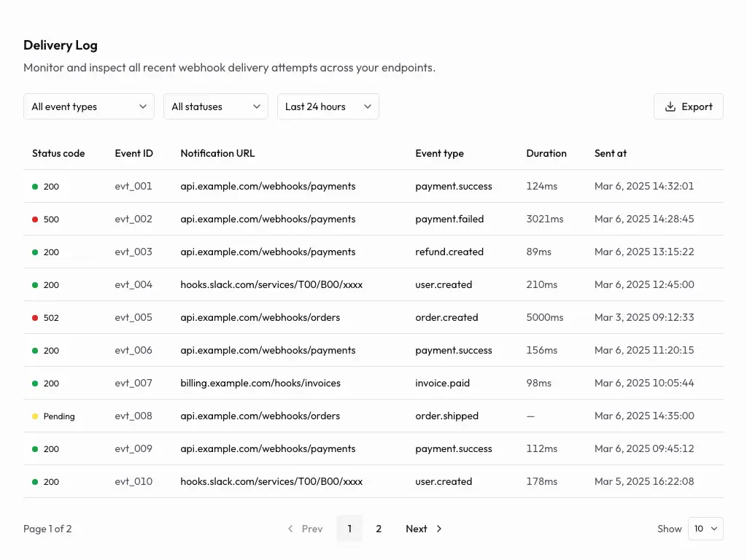Viewport: 747px width, 560px height.
Task: Change the Last 24 hours time range
Action: point(328,106)
